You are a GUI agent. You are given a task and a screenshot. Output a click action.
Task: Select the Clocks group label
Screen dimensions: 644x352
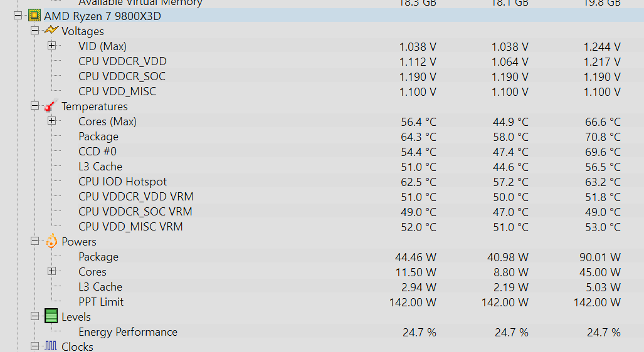(x=77, y=346)
